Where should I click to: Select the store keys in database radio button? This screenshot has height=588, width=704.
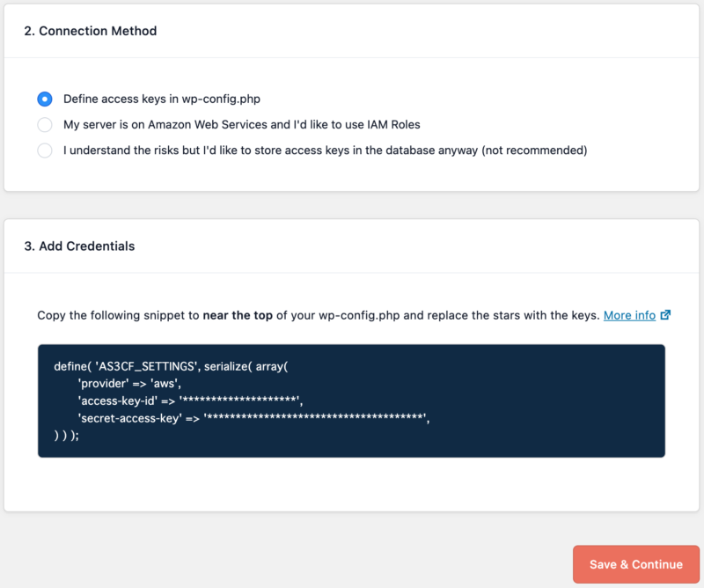[45, 150]
